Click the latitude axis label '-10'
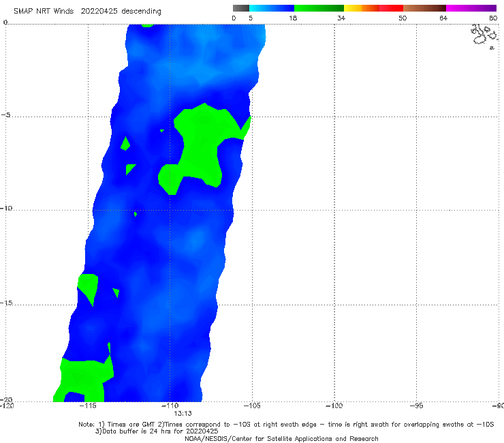Image resolution: width=504 pixels, height=443 pixels. tap(6, 208)
